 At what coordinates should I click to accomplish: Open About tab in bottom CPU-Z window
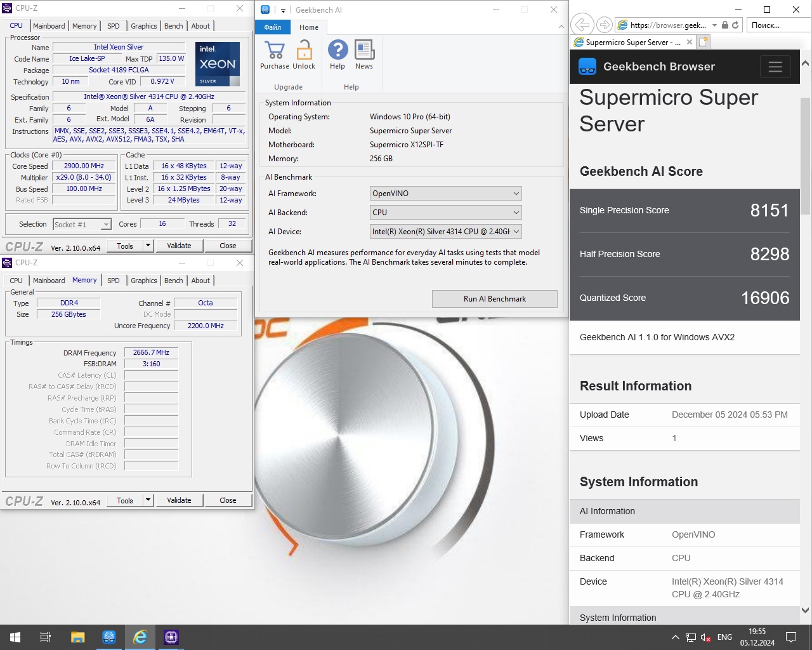(200, 281)
